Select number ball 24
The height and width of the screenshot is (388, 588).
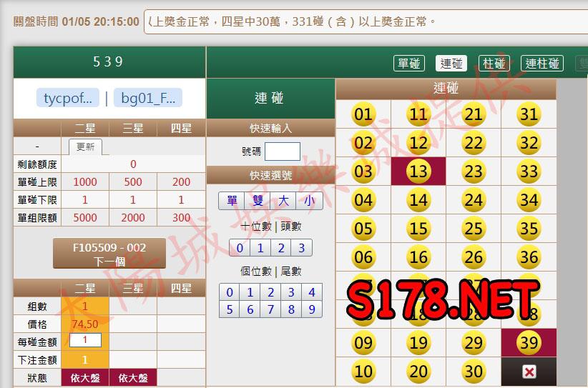474,200
